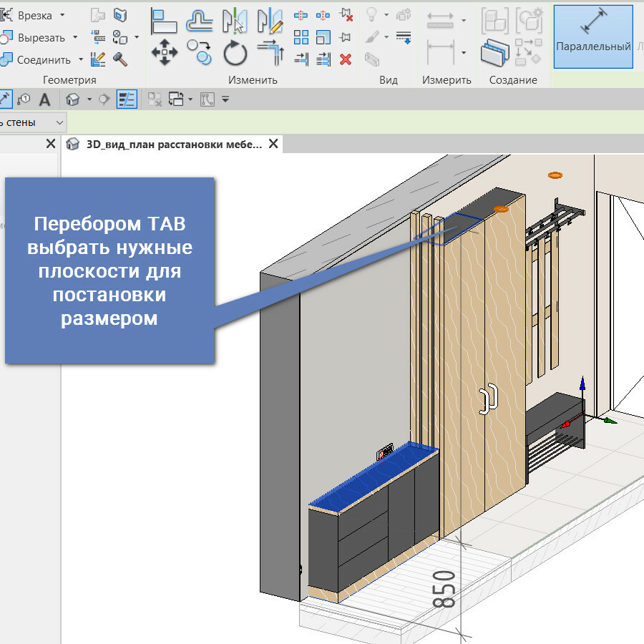The height and width of the screenshot is (644, 644).
Task: Click Hide in View lightbulb icon
Action: click(x=371, y=15)
